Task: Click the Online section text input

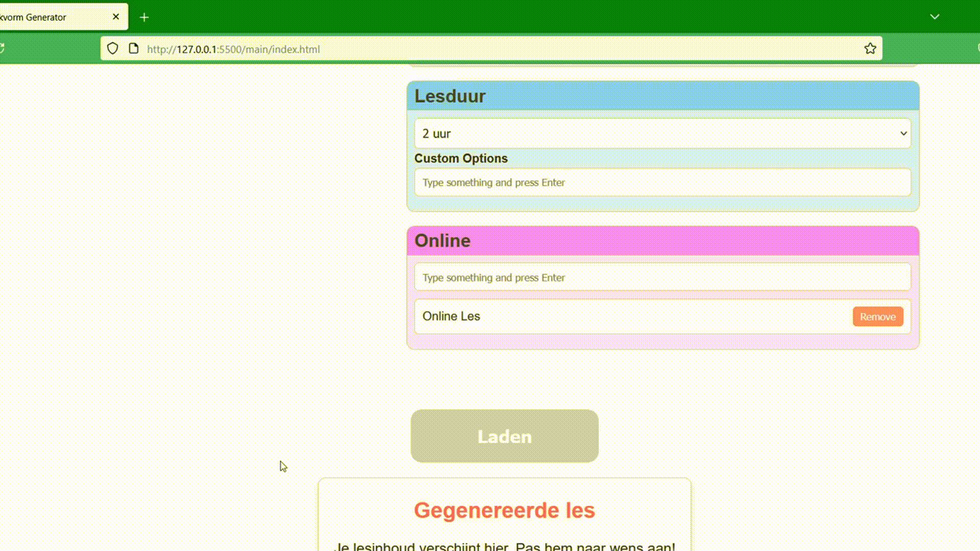Action: (663, 278)
